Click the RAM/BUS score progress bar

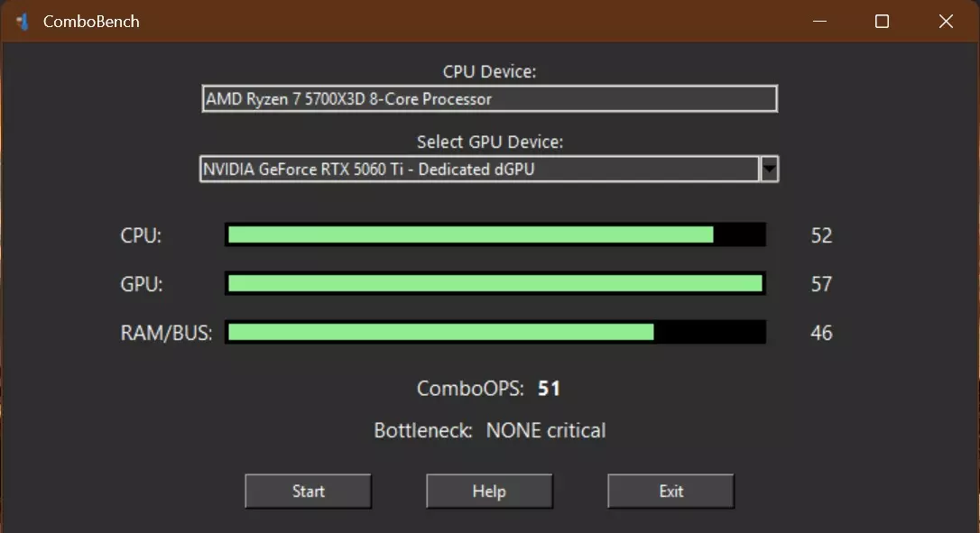(x=495, y=333)
